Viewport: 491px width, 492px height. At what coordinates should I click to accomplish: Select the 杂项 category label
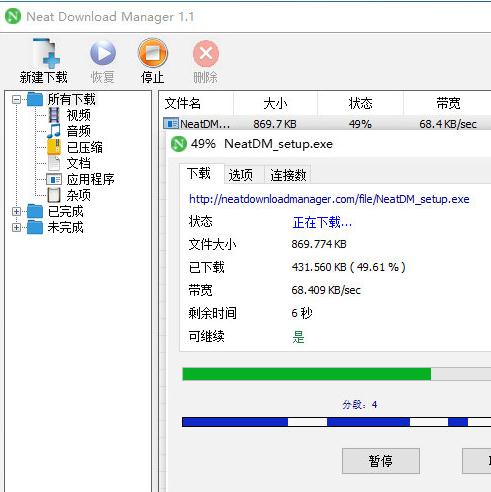(78, 195)
